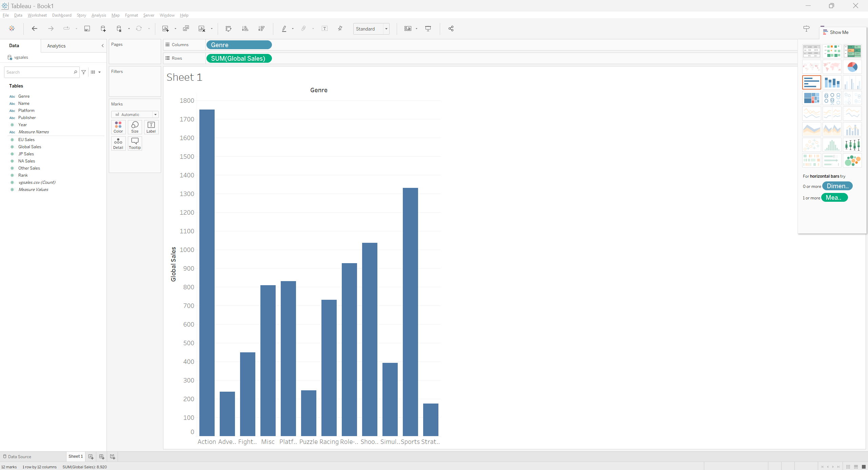The width and height of the screenshot is (868, 470).
Task: Click the Tooltip mark card
Action: click(x=135, y=143)
